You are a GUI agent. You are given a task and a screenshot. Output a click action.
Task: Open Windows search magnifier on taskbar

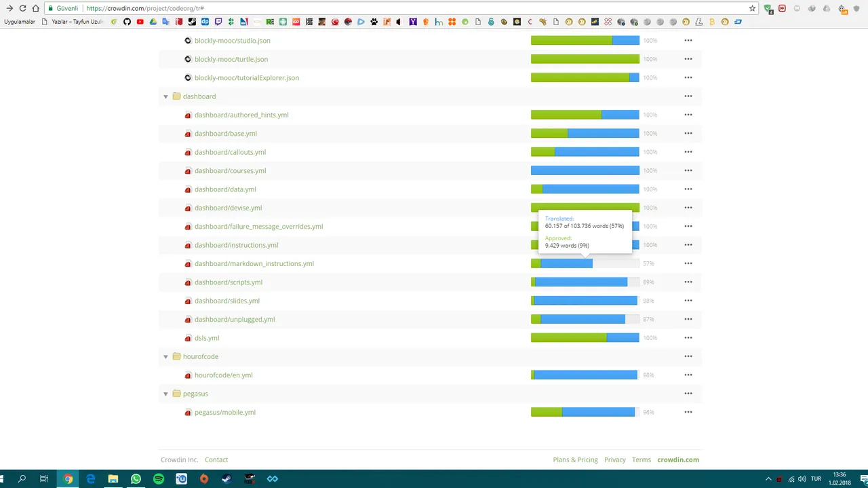coord(22,478)
